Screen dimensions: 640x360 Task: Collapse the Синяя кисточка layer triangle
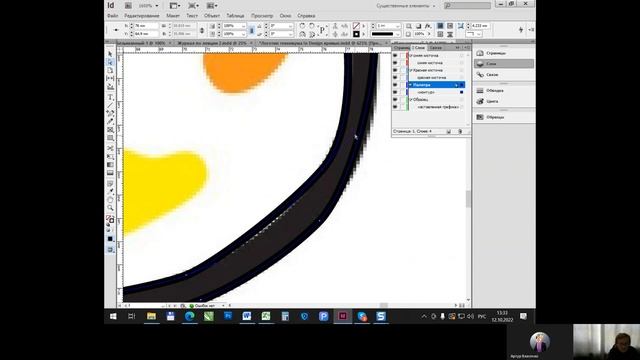(411, 56)
